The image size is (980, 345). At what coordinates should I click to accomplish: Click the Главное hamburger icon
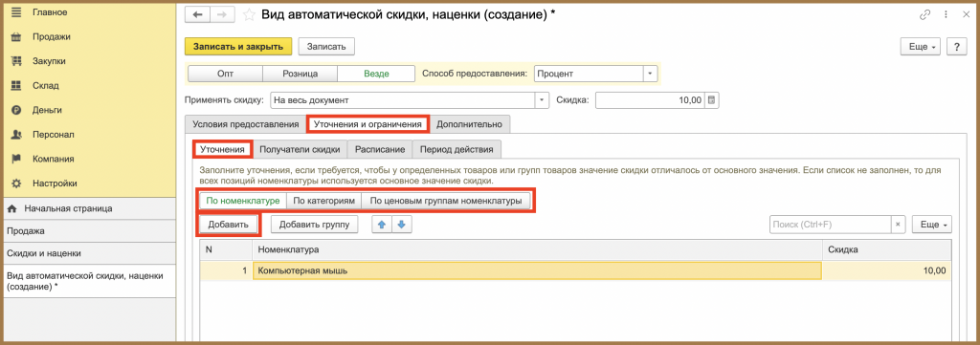pos(17,12)
